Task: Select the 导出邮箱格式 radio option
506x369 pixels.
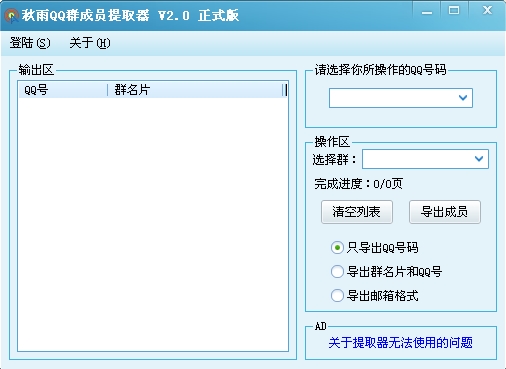Action: 374,295
